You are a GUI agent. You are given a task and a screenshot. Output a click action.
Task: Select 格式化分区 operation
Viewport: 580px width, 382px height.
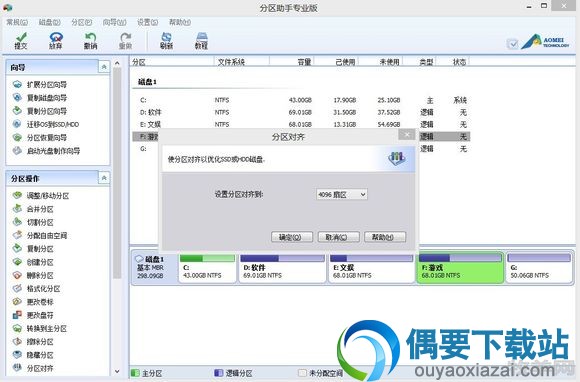[36, 289]
